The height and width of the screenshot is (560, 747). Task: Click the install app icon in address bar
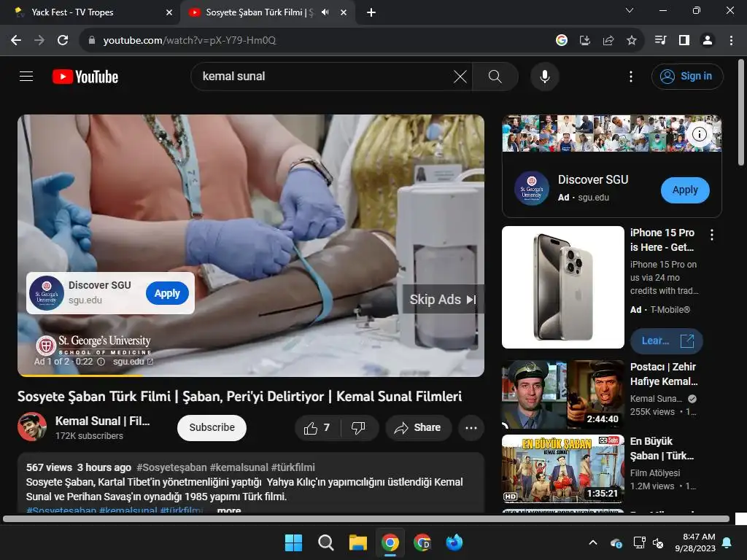tap(584, 41)
